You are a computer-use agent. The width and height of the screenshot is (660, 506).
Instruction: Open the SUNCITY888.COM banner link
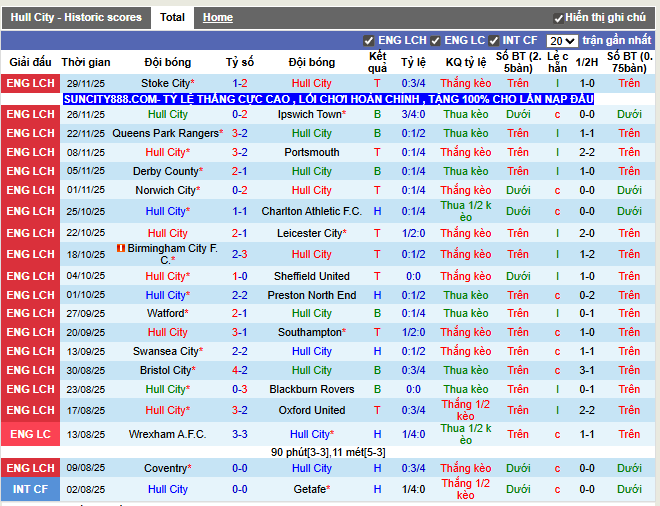pyautogui.click(x=328, y=100)
